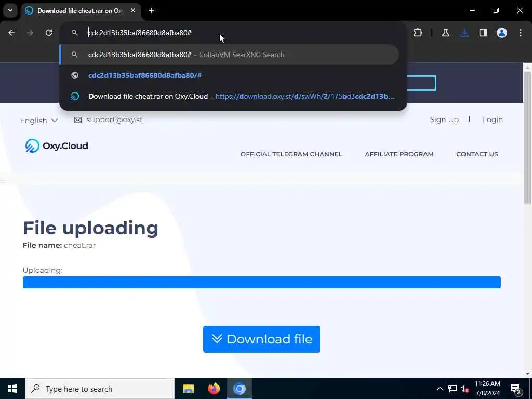Click the File uploading heading

point(90,228)
